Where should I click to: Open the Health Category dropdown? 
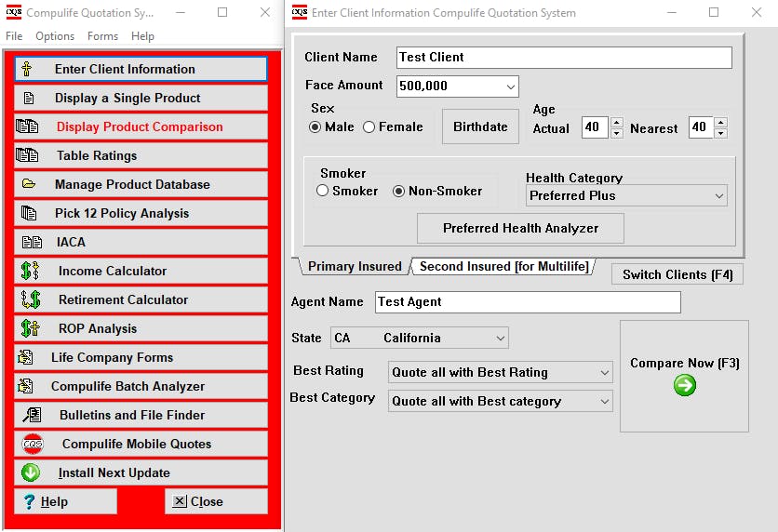(719, 196)
